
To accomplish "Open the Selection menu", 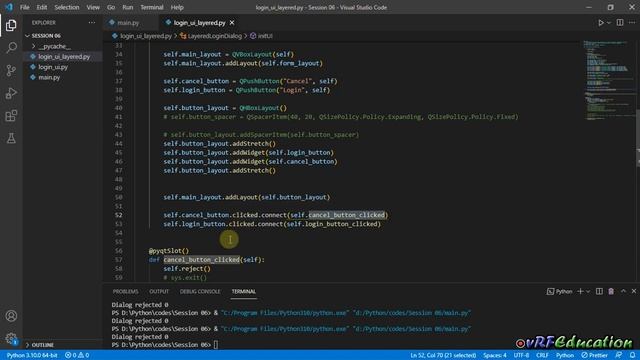I will [67, 7].
